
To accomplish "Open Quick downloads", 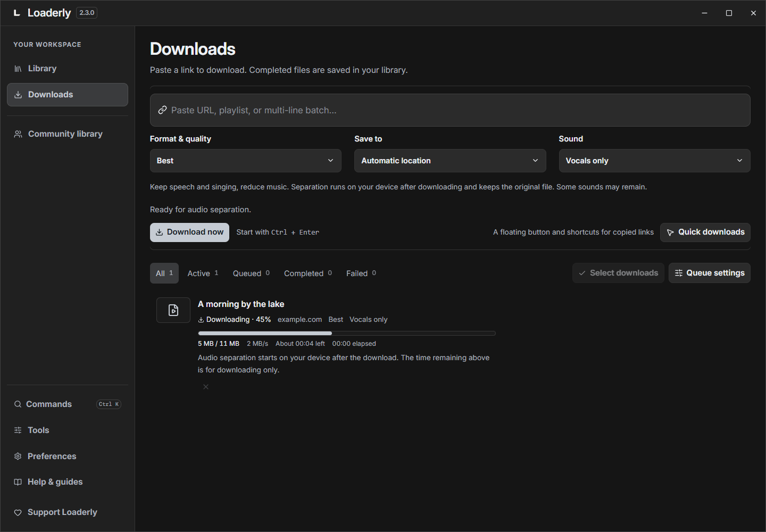I will (x=705, y=232).
